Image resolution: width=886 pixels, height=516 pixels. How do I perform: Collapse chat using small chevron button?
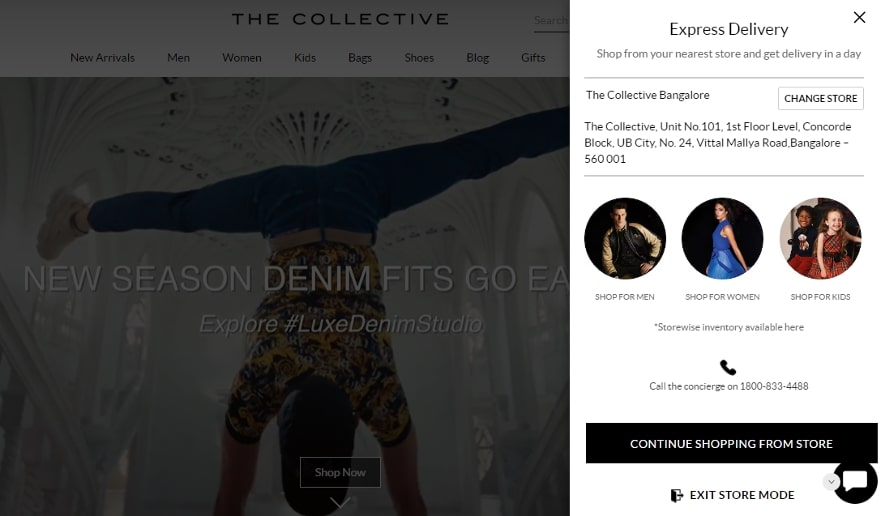tap(831, 482)
